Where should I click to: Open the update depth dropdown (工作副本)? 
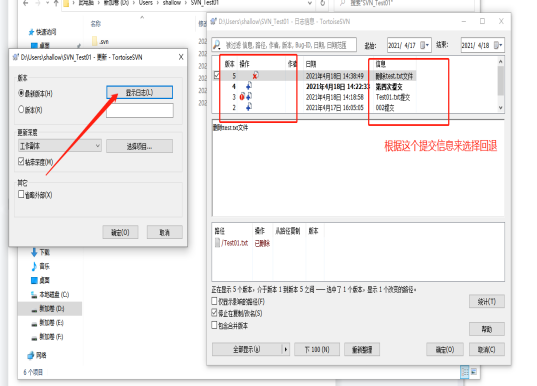click(x=60, y=146)
